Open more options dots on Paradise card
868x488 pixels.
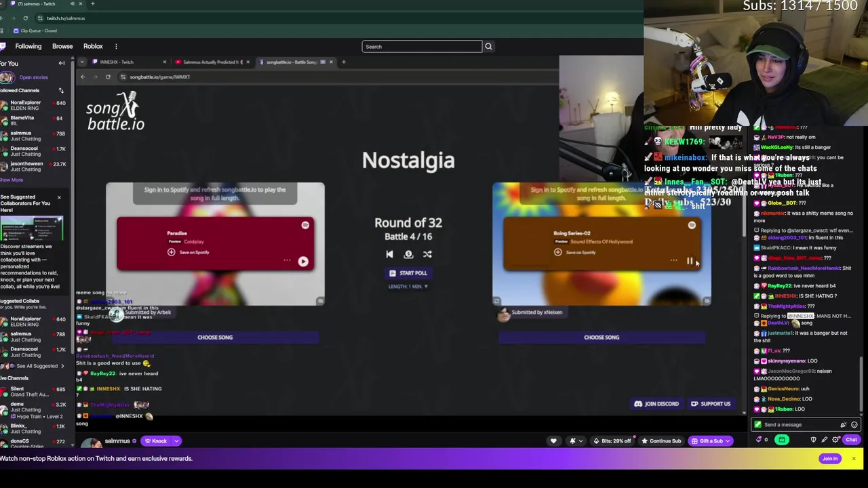click(x=287, y=260)
